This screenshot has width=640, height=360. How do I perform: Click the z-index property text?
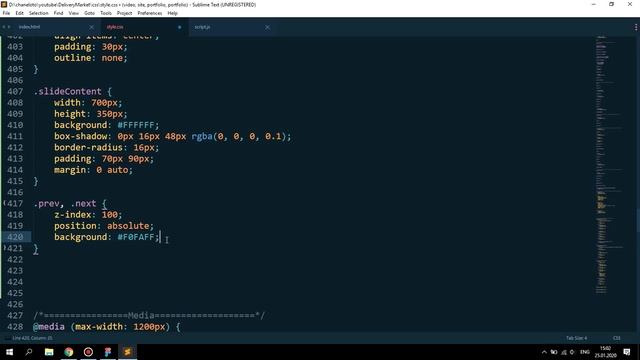click(x=73, y=215)
